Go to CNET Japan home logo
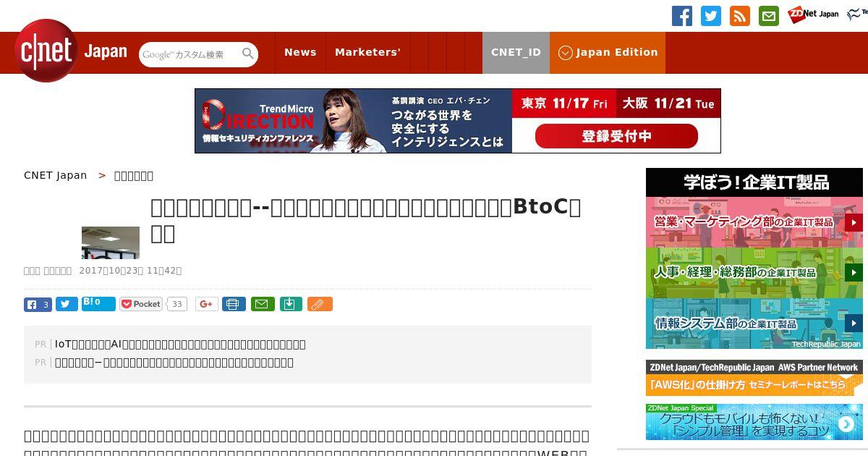Image resolution: width=868 pixels, height=456 pixels. pos(71,51)
